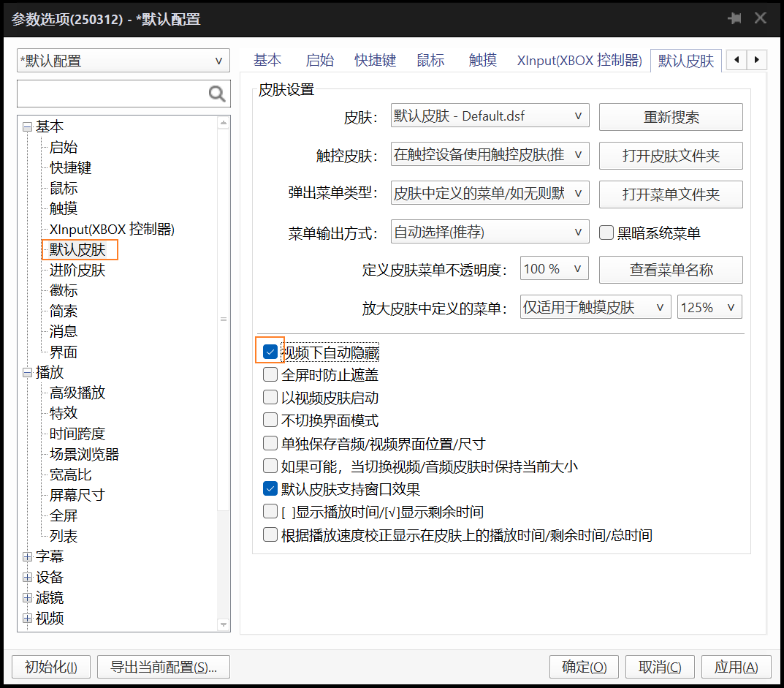Click the 初始化(I) button
Viewport: 784px width, 688px height.
[51, 667]
